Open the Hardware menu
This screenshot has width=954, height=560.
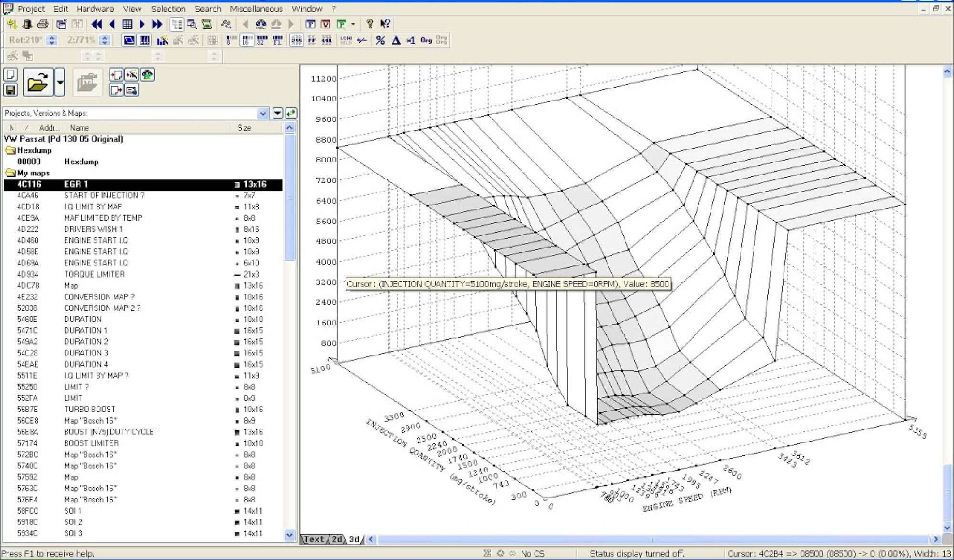click(x=95, y=9)
